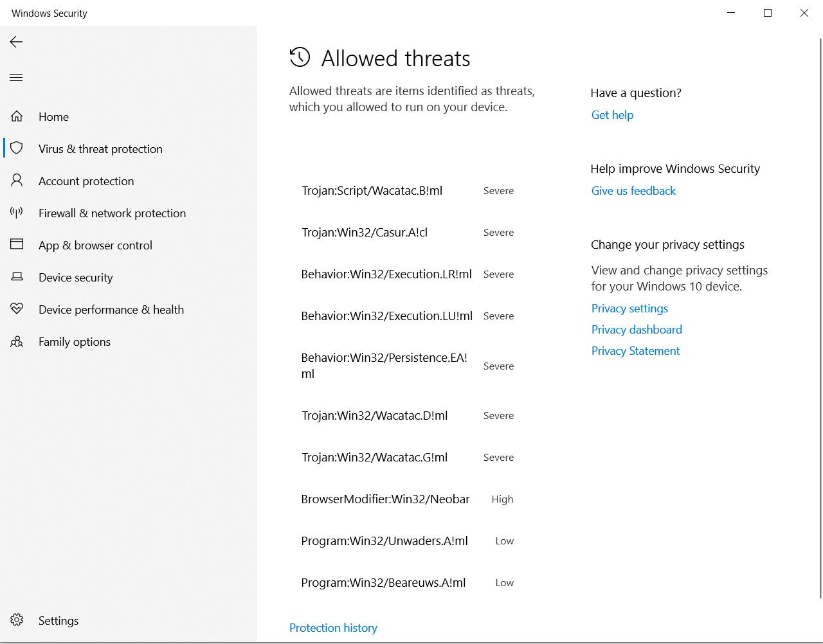Click the vertical scrollbar on right edge
Image resolution: width=823 pixels, height=644 pixels.
click(x=820, y=318)
